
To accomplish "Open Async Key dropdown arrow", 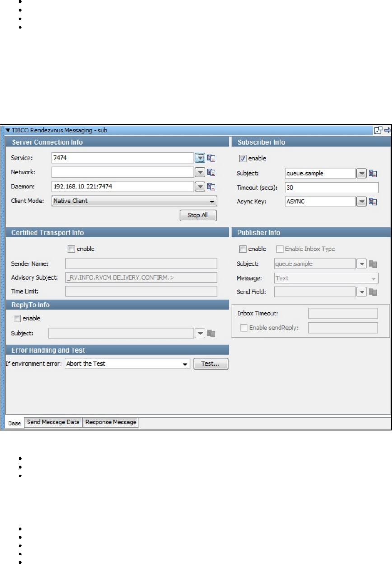I will 361,202.
